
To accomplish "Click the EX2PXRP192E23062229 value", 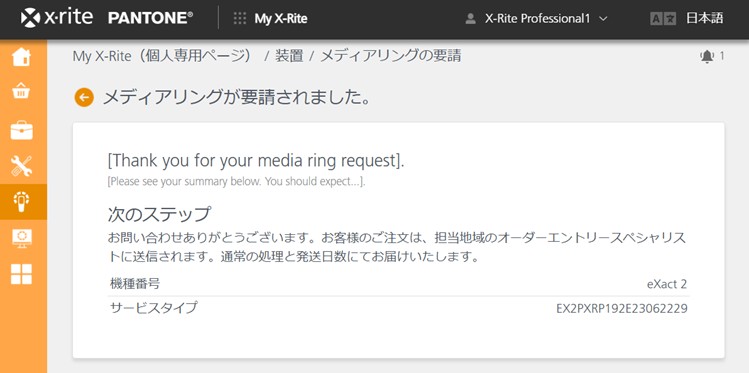I will click(622, 309).
